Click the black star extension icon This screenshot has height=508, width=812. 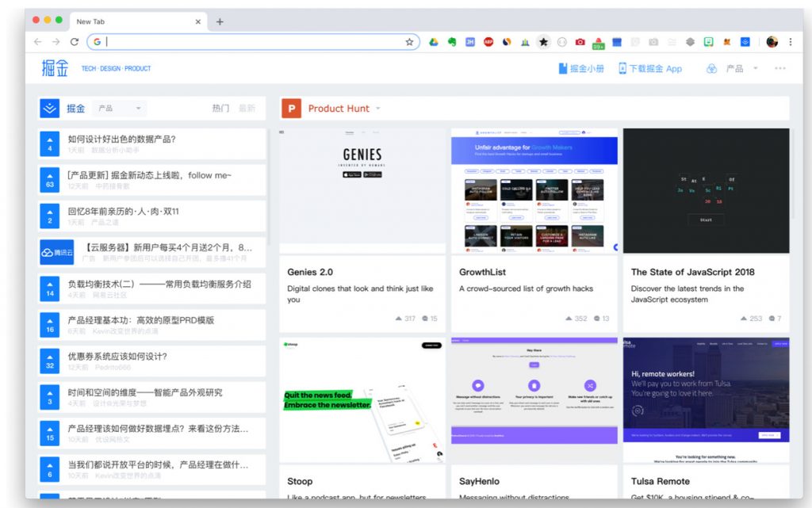coord(543,42)
